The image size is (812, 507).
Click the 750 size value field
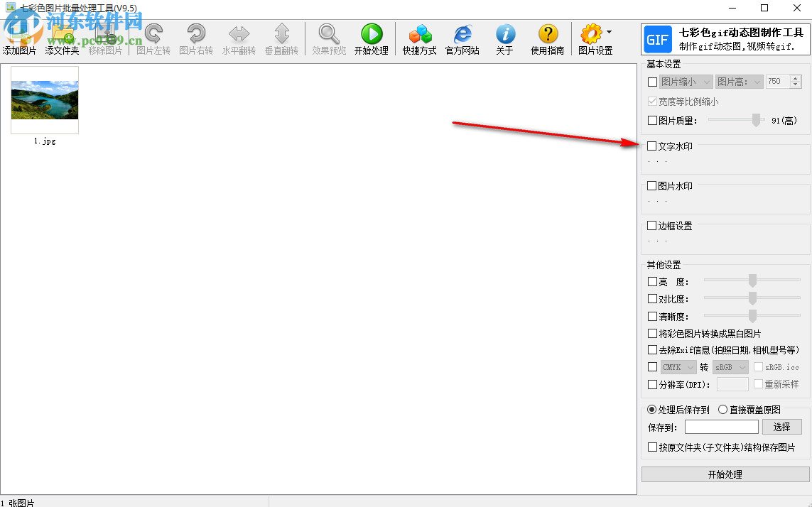click(778, 82)
